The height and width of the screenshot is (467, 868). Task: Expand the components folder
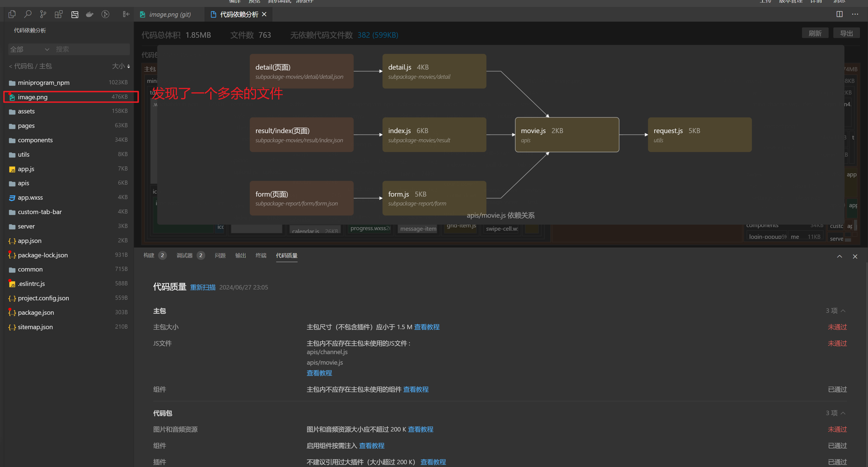[x=69, y=140]
